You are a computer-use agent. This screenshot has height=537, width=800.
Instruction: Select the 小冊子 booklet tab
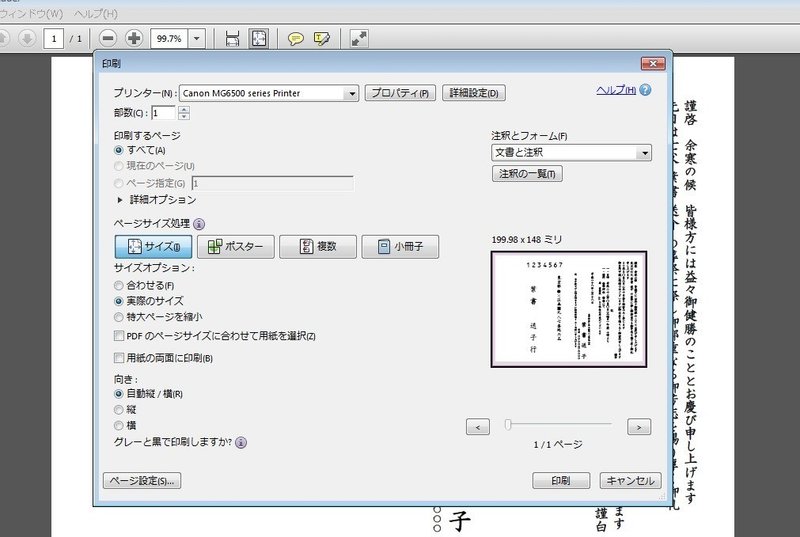pyautogui.click(x=400, y=247)
